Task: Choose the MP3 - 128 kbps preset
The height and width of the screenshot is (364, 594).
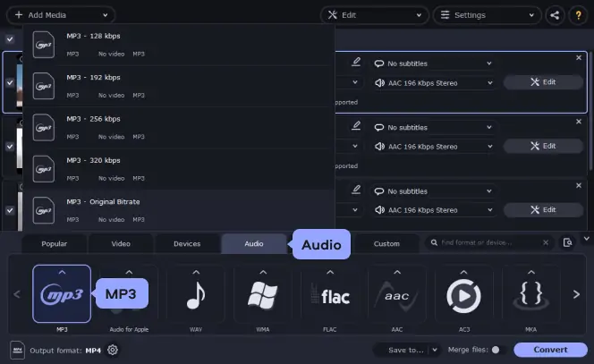Action: coord(179,45)
